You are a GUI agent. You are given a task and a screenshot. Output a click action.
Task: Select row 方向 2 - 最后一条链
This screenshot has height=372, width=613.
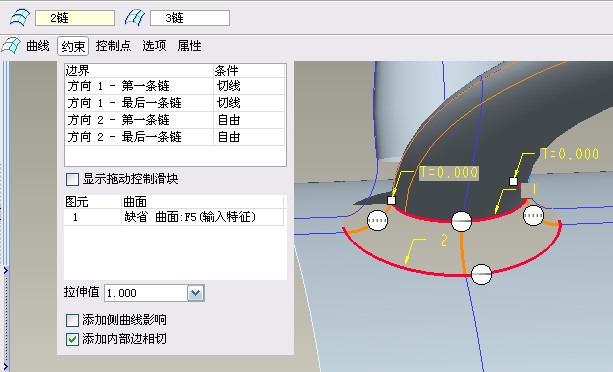[175, 137]
